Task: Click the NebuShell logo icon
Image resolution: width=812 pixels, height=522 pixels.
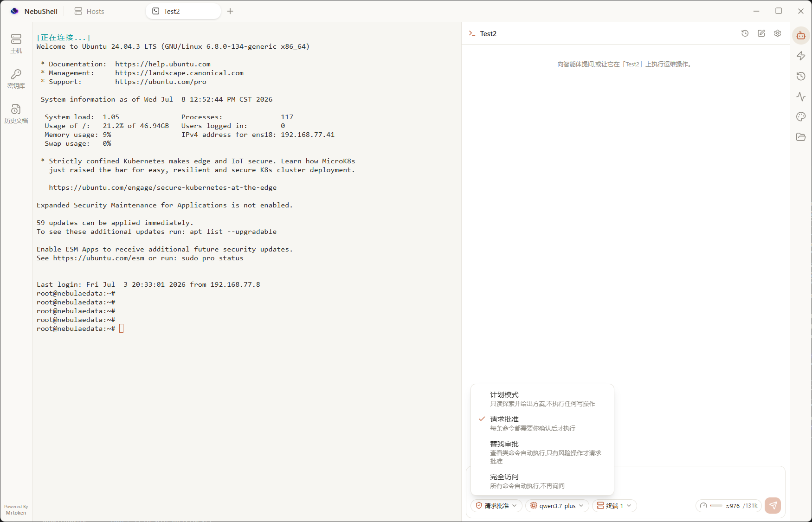Action: click(x=15, y=11)
